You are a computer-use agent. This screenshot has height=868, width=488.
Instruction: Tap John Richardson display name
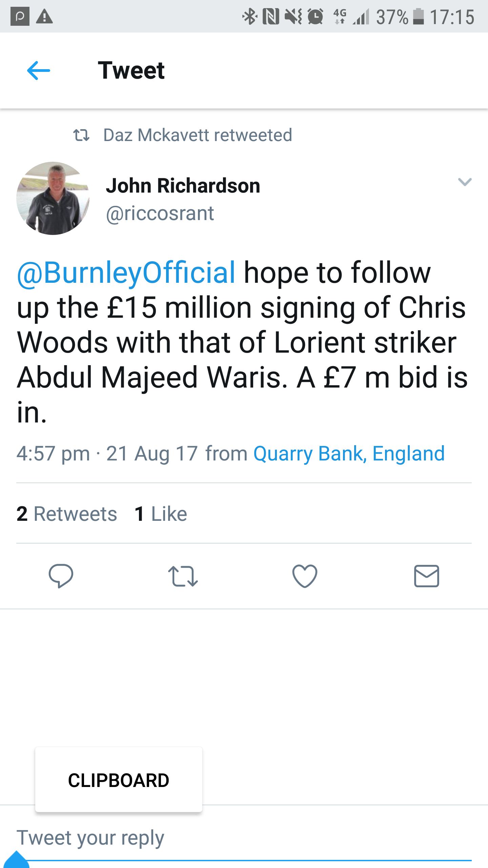click(x=183, y=186)
